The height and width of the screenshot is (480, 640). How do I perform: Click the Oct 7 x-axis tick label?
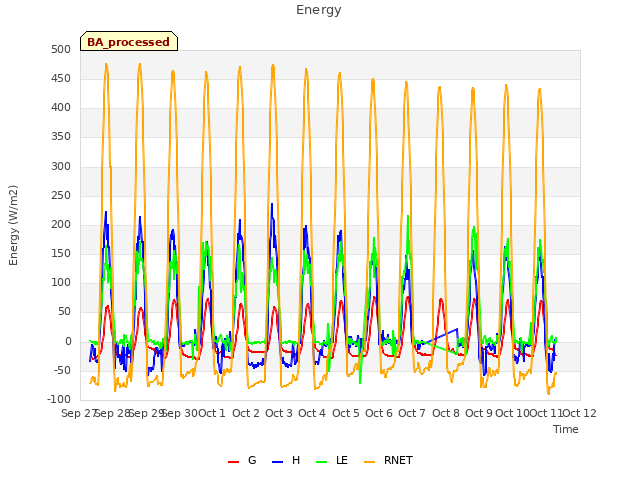coord(412,413)
